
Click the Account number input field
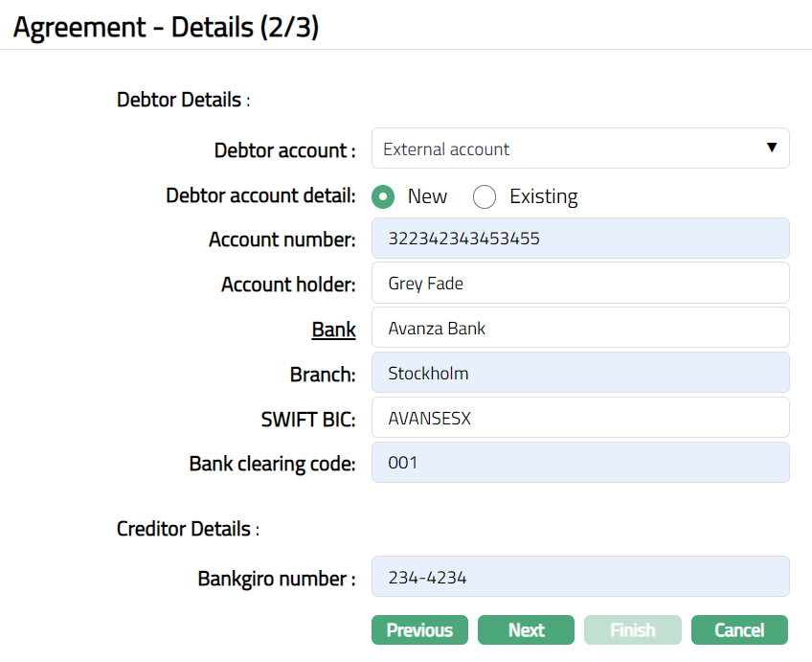click(x=580, y=239)
